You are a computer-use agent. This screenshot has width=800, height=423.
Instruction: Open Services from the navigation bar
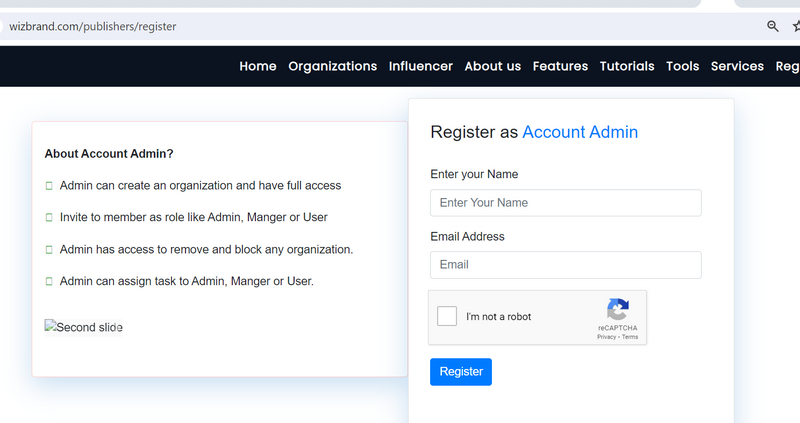[x=737, y=66]
